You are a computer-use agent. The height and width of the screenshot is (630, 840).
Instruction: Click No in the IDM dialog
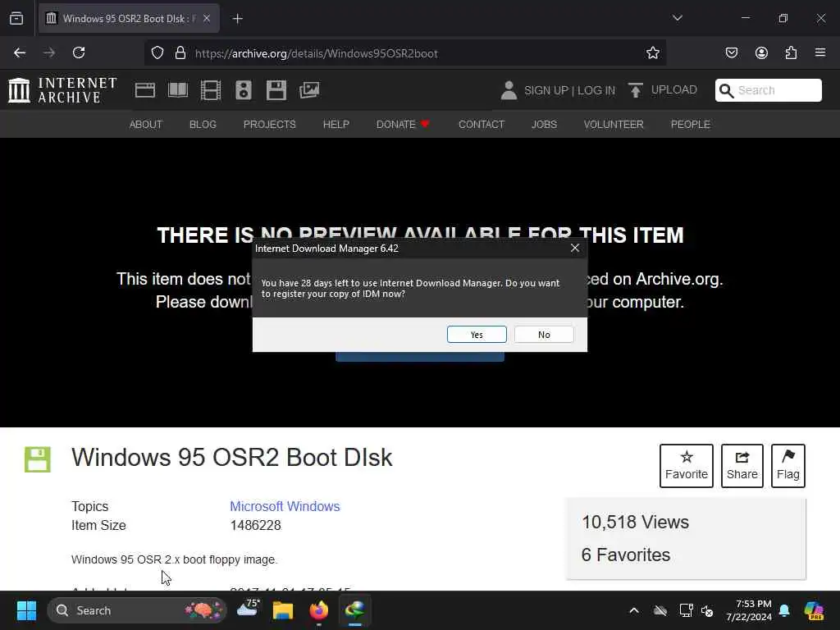544,335
